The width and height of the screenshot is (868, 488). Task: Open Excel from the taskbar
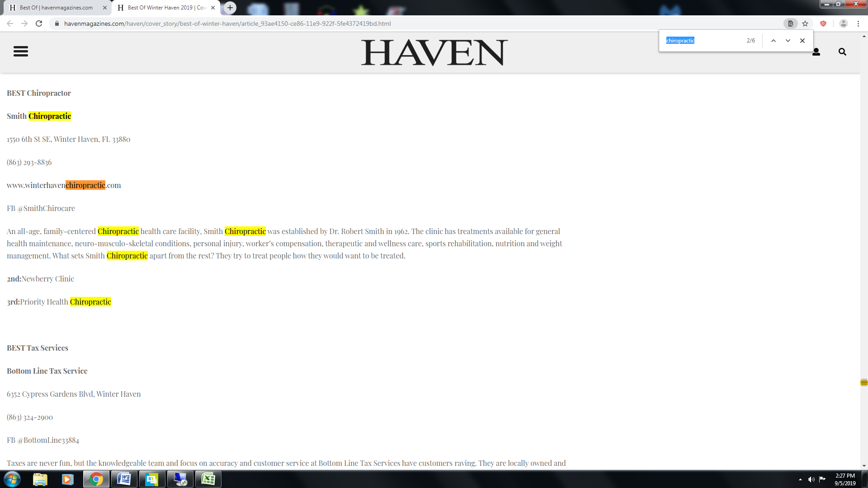click(208, 479)
